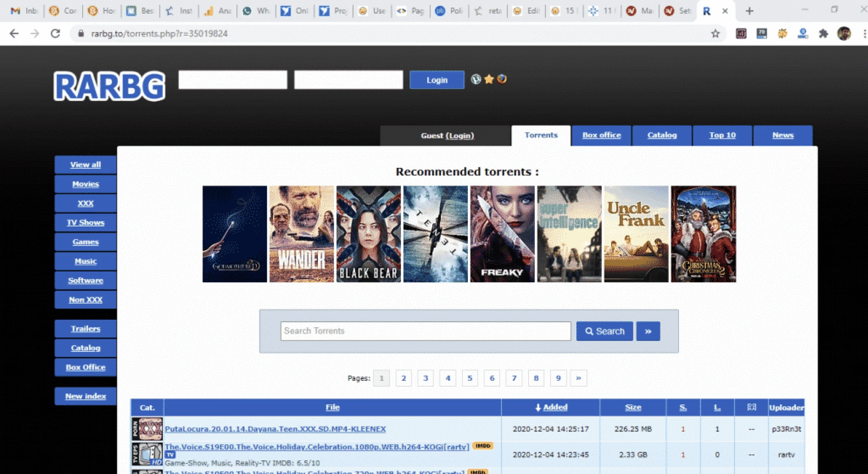Screen dimensions: 868x474
Task: Expand advanced search via the » button beside Search
Action: [x=648, y=331]
